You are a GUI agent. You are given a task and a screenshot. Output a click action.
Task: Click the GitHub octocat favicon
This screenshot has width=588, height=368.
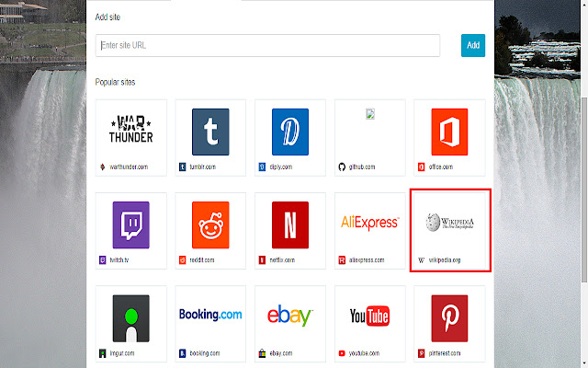point(342,167)
